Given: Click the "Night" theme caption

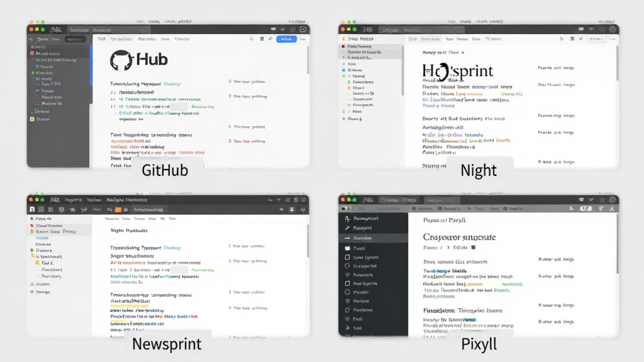Looking at the screenshot, I should pos(479,170).
